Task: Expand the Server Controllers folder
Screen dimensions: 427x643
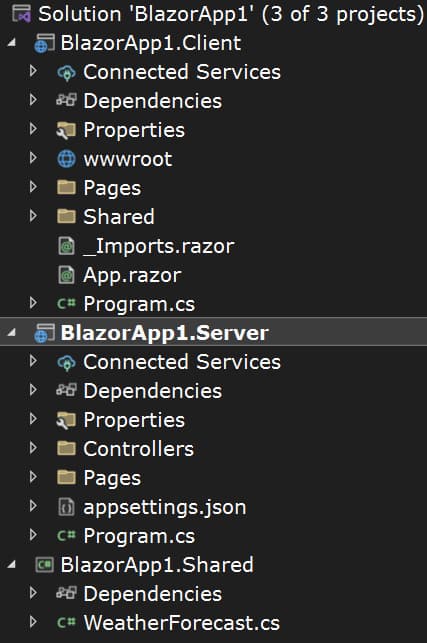Action: (34, 448)
